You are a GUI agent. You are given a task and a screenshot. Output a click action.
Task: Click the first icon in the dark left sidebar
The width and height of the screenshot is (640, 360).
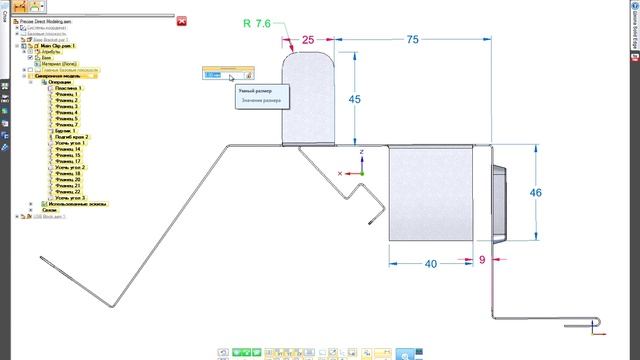(x=5, y=87)
